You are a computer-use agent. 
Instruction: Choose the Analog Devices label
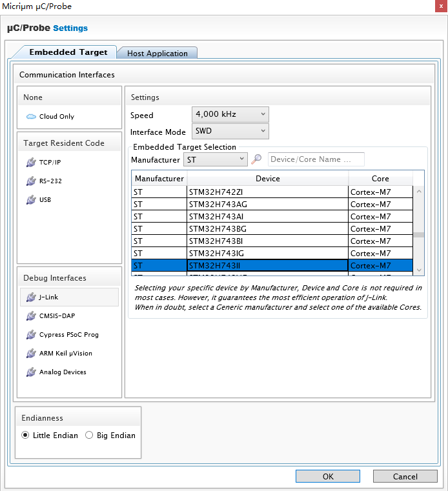click(63, 372)
